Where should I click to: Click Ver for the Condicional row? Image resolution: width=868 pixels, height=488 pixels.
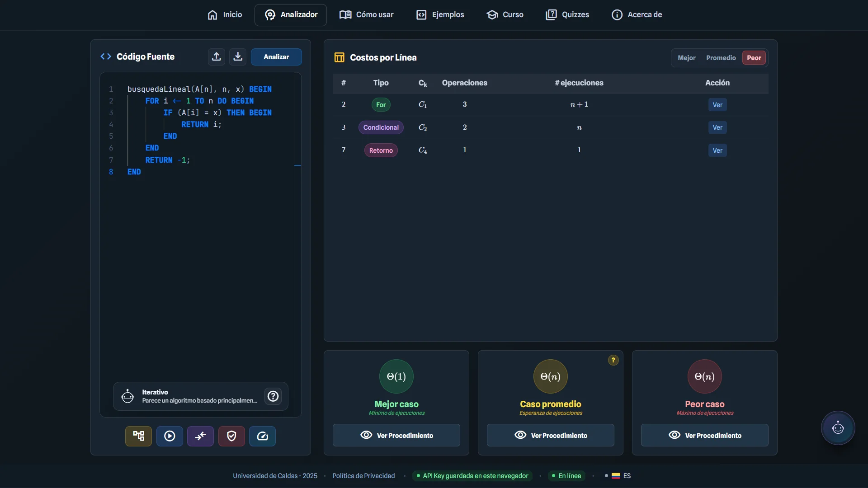(717, 127)
